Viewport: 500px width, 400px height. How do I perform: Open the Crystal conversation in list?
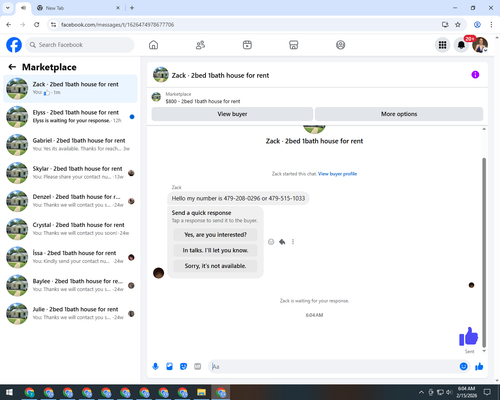tap(70, 229)
